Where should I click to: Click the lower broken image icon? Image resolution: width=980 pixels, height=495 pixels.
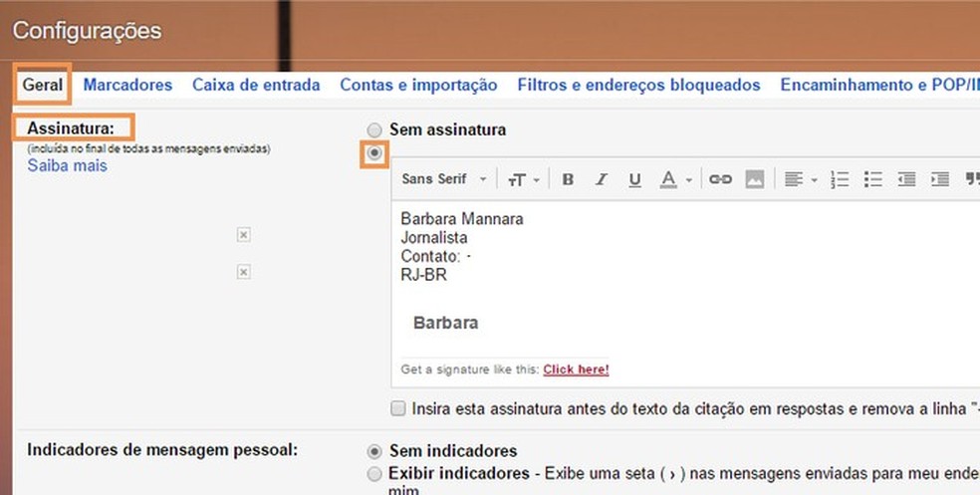[244, 272]
